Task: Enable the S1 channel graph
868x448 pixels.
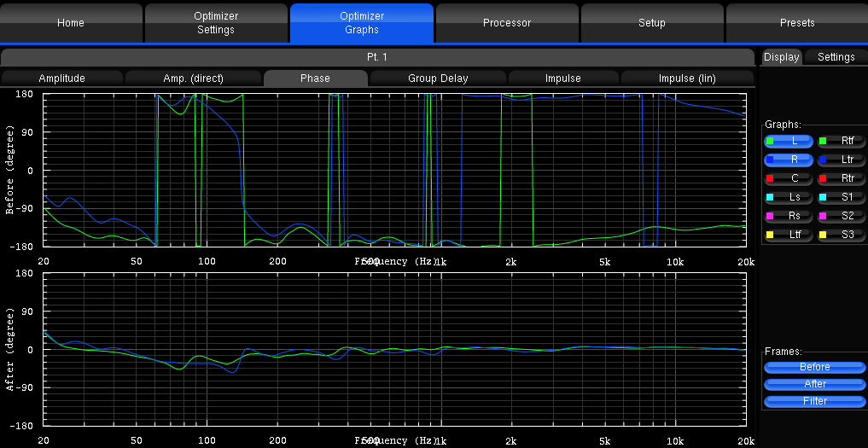Action: click(x=840, y=197)
